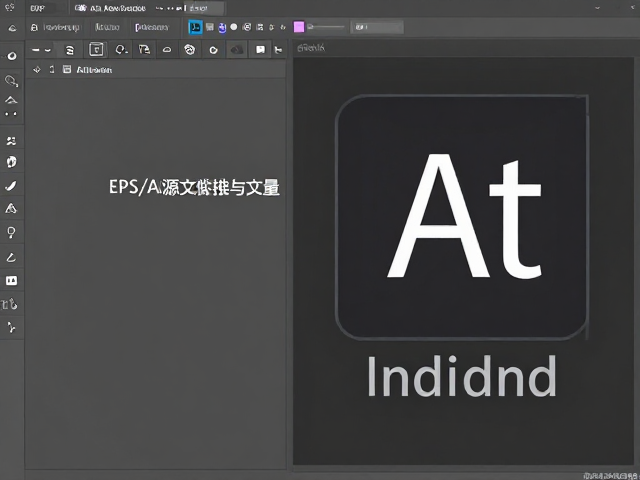Open the document tab above the canvas

tap(311, 48)
